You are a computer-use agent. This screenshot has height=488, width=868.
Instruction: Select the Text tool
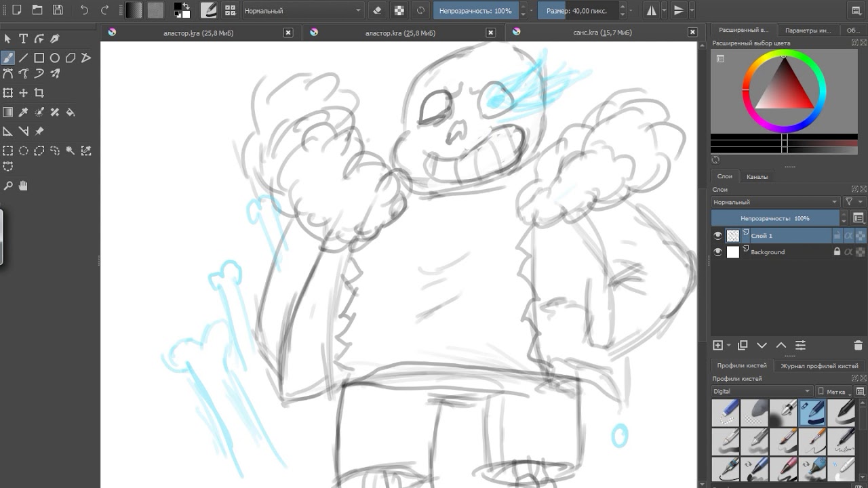[24, 39]
